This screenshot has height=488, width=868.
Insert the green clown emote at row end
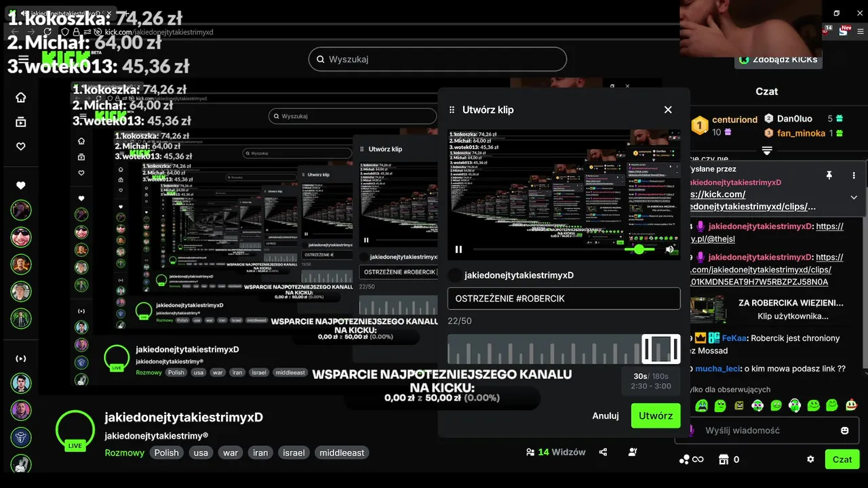[x=851, y=405]
